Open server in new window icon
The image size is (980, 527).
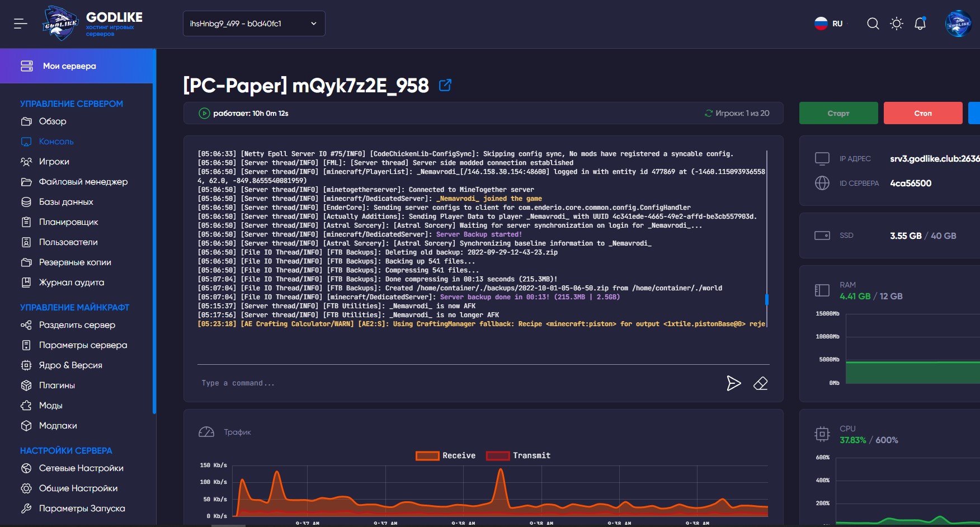pos(445,85)
